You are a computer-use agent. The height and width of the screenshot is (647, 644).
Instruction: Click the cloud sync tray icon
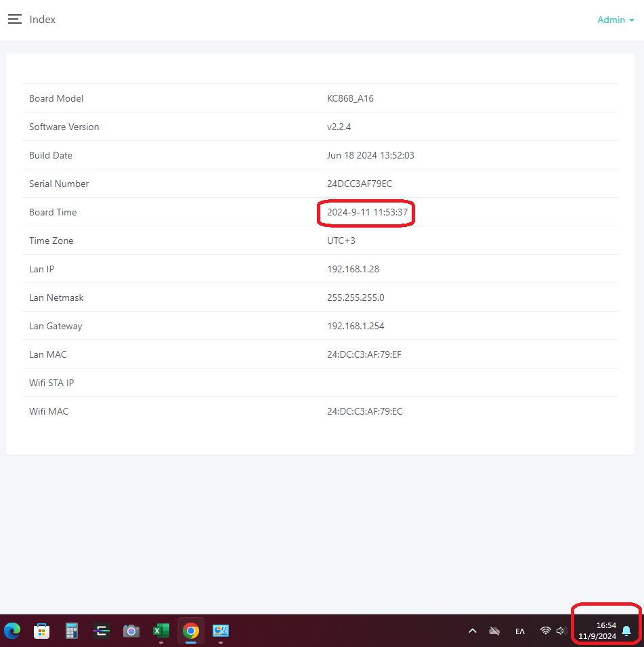(495, 631)
